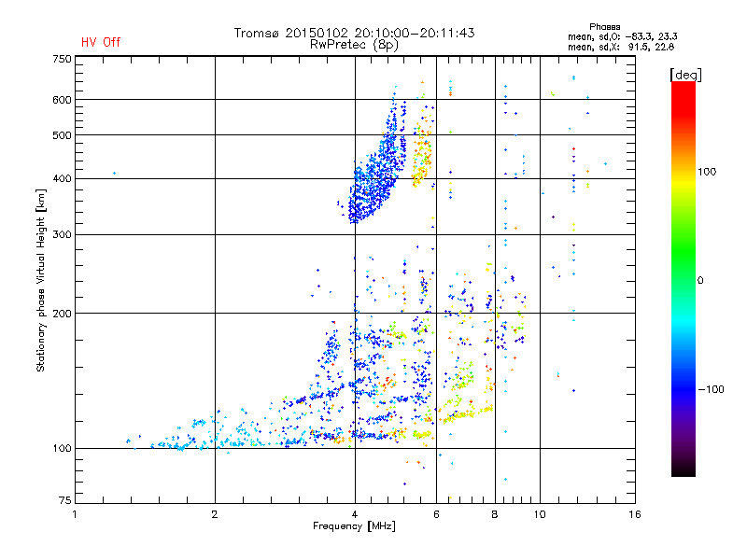The image size is (747, 560).
Task: Click the colorbar '100' tick label
Action: coord(707,172)
